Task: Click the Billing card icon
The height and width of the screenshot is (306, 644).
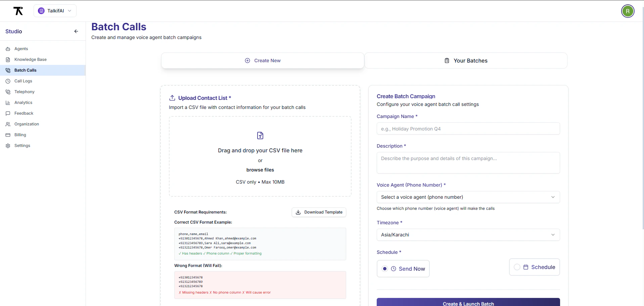Action: tap(8, 135)
